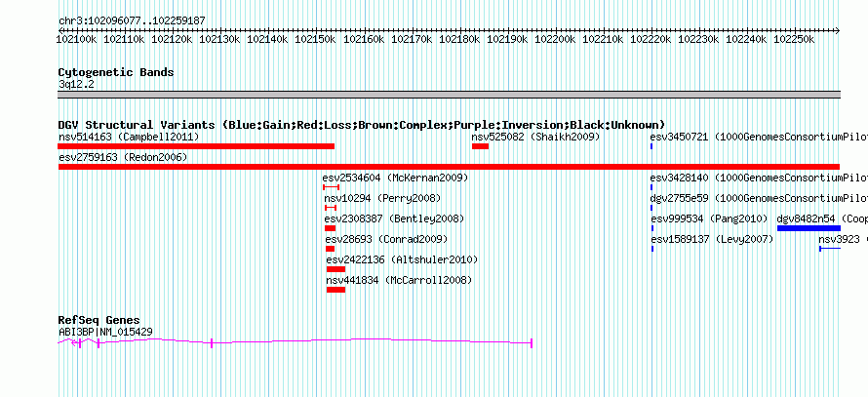
Task: Click the dgv8482n54 blue gain bar
Action: pos(809,228)
